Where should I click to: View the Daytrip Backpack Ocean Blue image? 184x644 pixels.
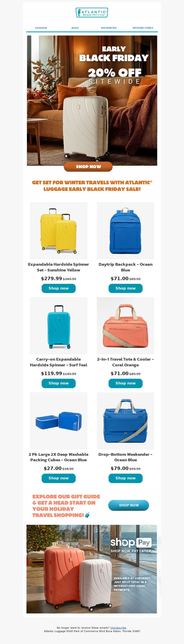(125, 230)
